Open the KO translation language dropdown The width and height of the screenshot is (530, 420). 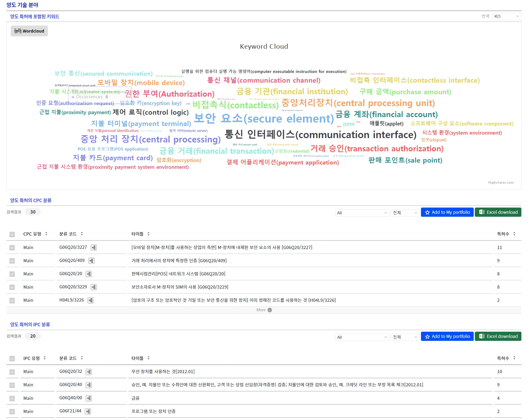coord(506,16)
